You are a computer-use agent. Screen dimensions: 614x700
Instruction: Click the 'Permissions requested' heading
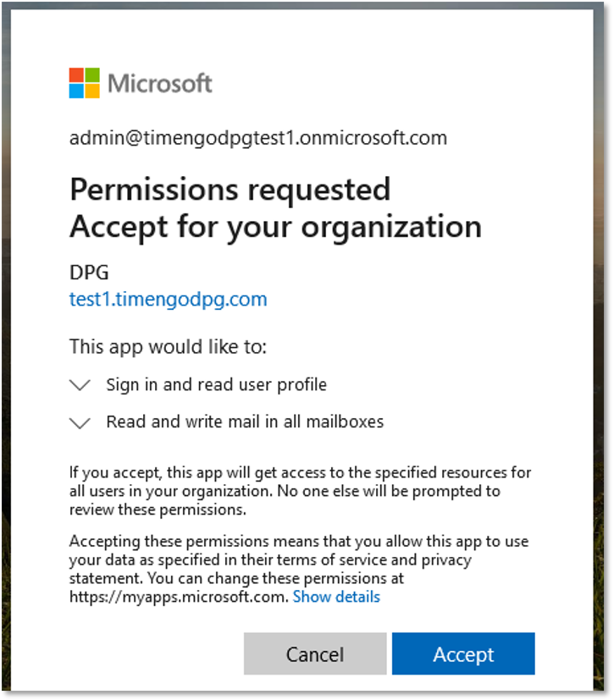230,190
